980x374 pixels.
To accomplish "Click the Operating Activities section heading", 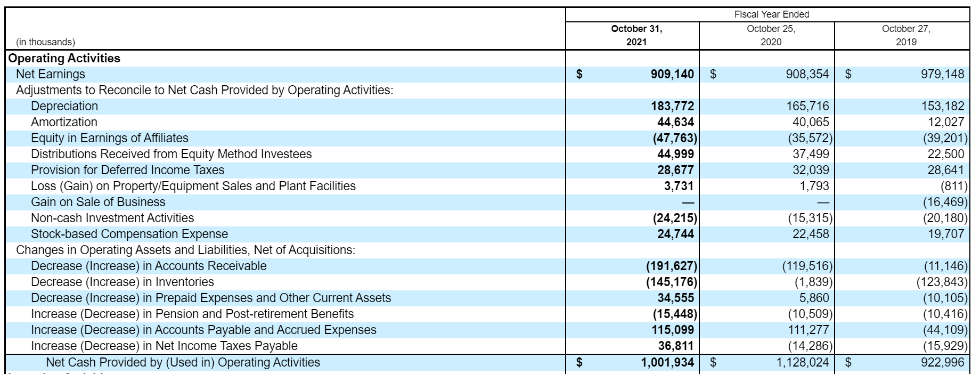I will [x=64, y=58].
